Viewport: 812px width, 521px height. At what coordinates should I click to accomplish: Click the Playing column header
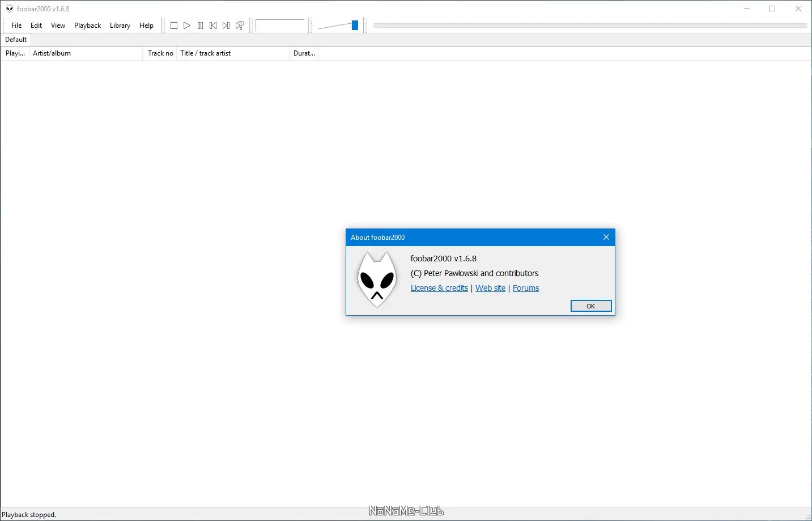point(15,53)
